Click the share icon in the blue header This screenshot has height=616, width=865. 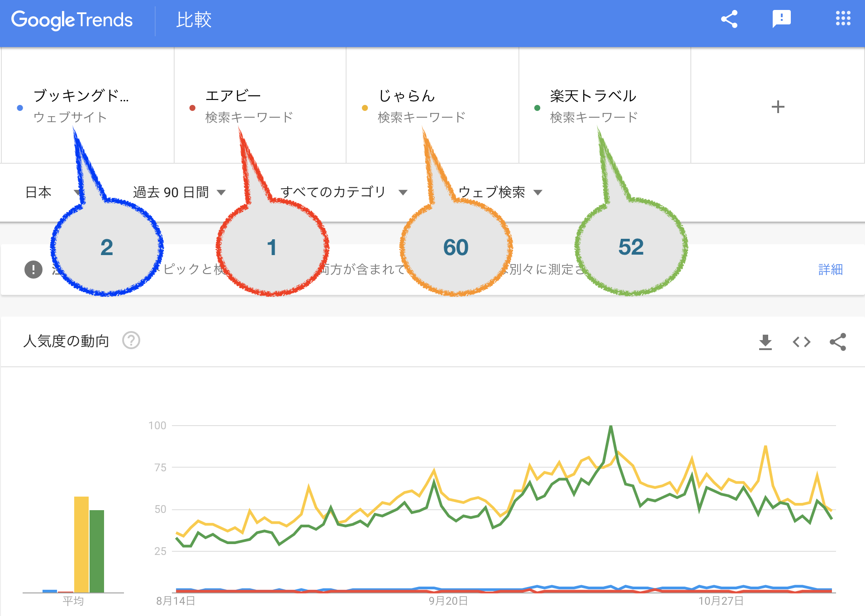coord(729,19)
